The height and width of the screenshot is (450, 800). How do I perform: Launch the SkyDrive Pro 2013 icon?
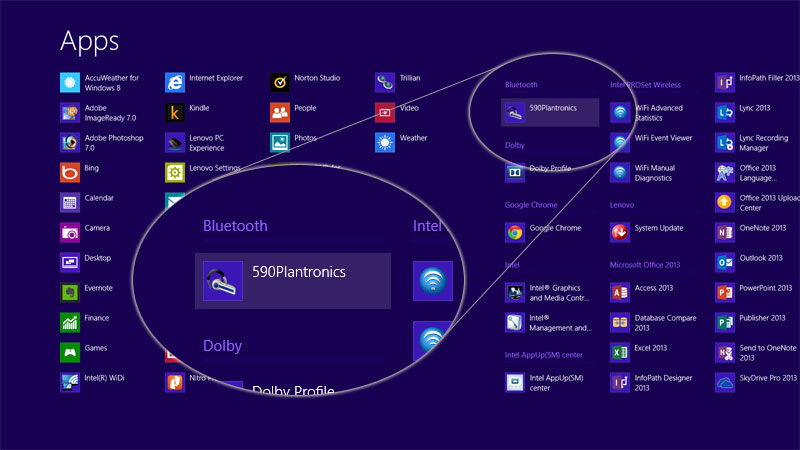pos(725,383)
